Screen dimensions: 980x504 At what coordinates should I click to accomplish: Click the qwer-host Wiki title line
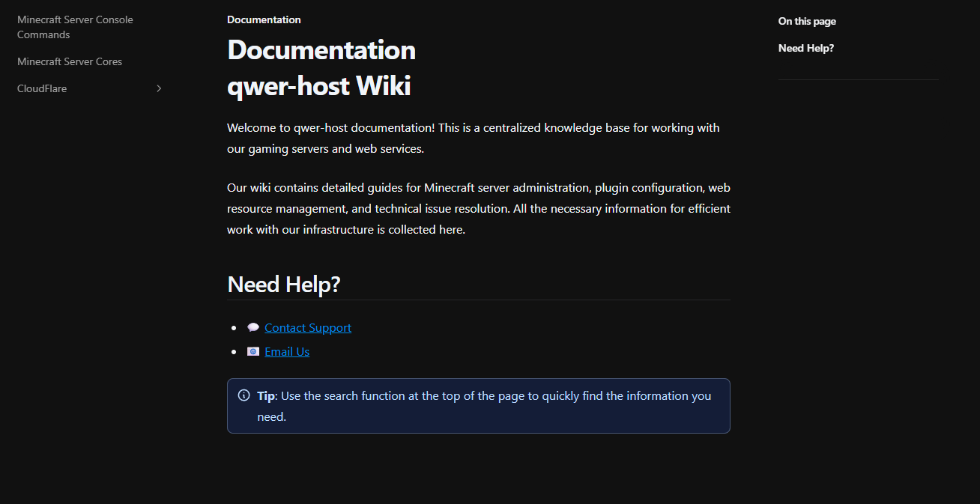tap(318, 86)
